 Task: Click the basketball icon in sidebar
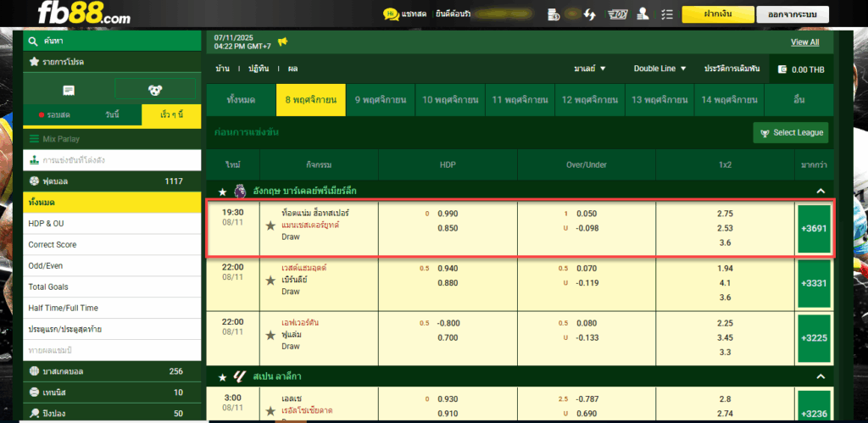pyautogui.click(x=34, y=371)
